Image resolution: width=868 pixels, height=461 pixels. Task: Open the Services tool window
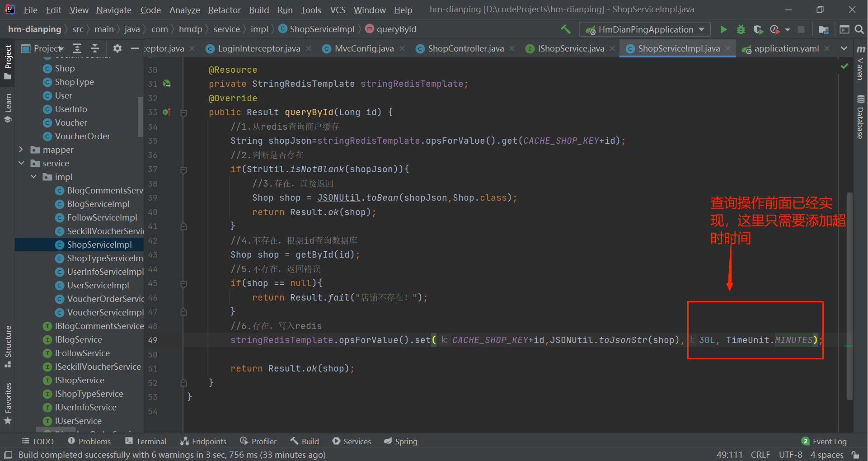pos(352,441)
